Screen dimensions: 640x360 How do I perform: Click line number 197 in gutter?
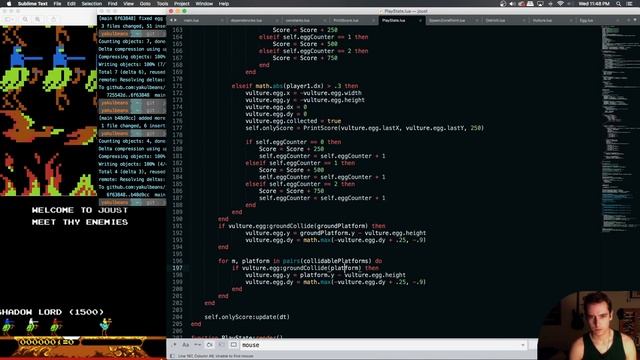coord(177,268)
